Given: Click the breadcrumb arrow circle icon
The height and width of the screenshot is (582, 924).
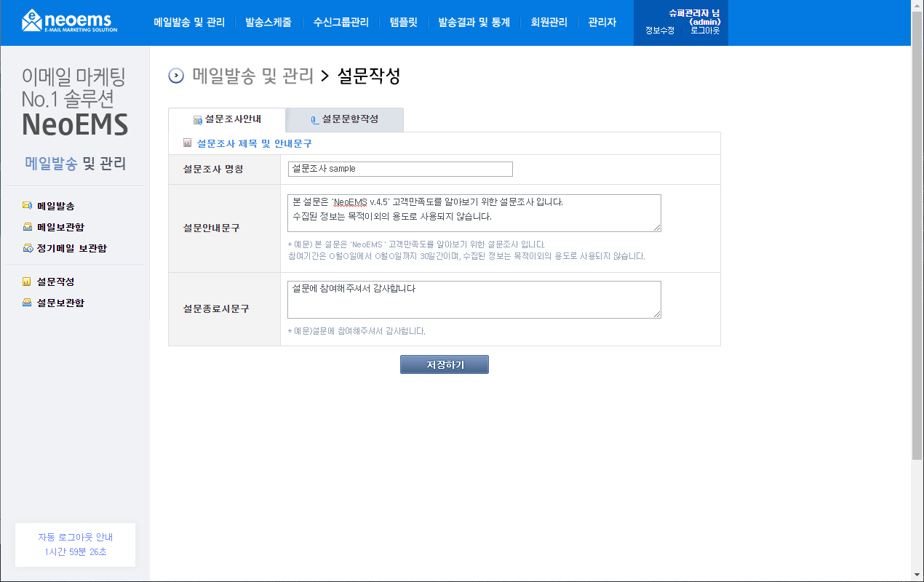Looking at the screenshot, I should click(x=176, y=76).
